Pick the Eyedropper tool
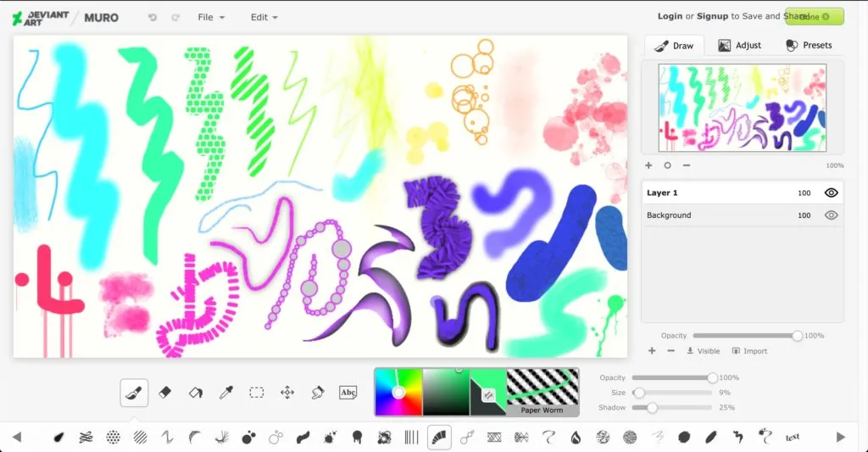Screen dimensions: 868x452 click(x=226, y=392)
